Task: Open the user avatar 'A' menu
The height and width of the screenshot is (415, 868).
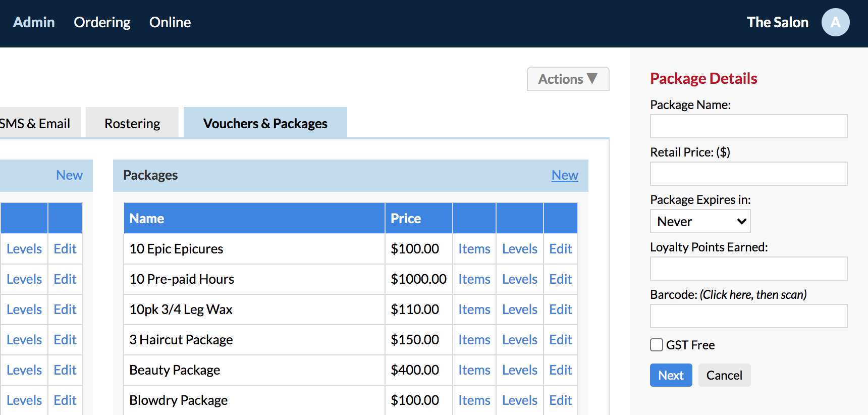Action: point(835,22)
